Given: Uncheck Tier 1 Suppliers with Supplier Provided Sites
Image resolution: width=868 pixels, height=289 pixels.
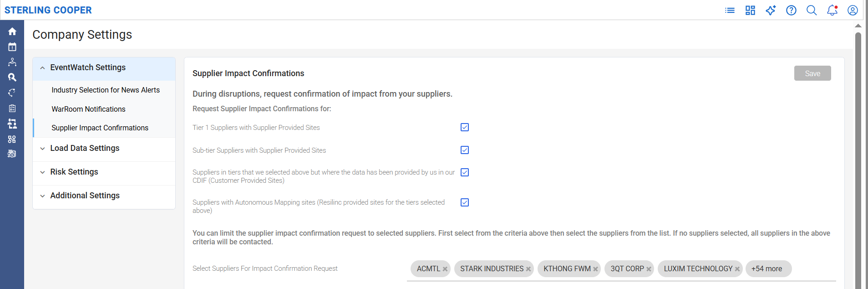Looking at the screenshot, I should (x=465, y=127).
